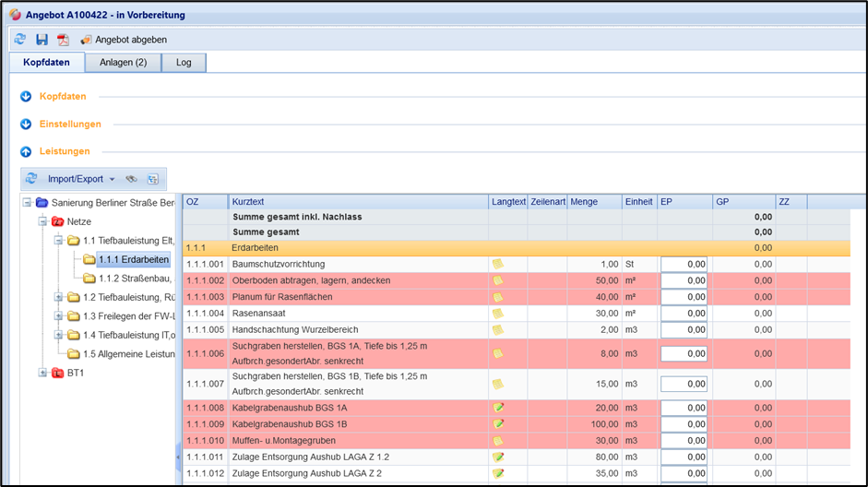This screenshot has height=487, width=868.
Task: Open the Log tab
Action: pyautogui.click(x=184, y=63)
